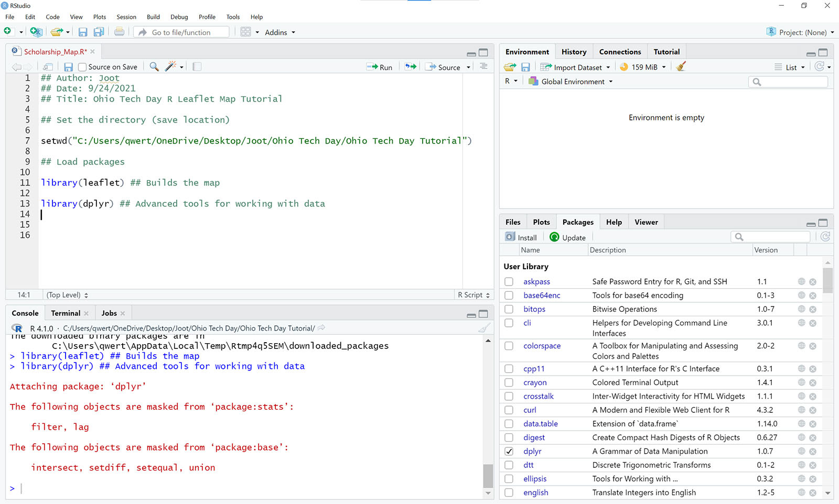Click the Load workspace icon in Environment

(510, 67)
